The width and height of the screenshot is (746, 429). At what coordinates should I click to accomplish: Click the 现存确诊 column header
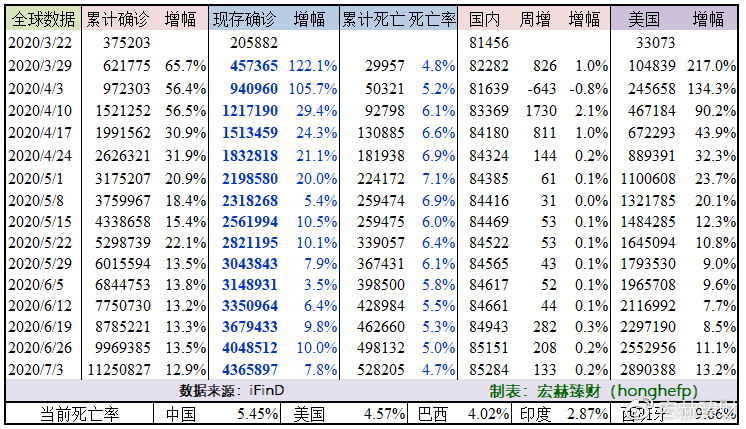pyautogui.click(x=245, y=19)
